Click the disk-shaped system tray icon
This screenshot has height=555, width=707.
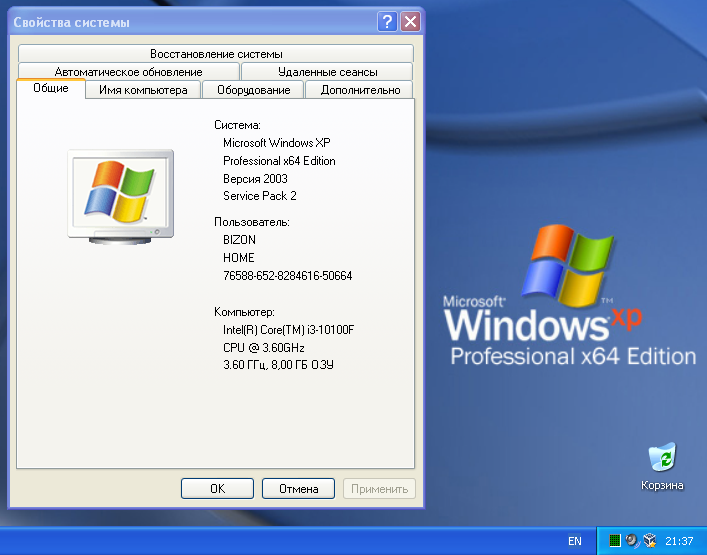point(632,540)
